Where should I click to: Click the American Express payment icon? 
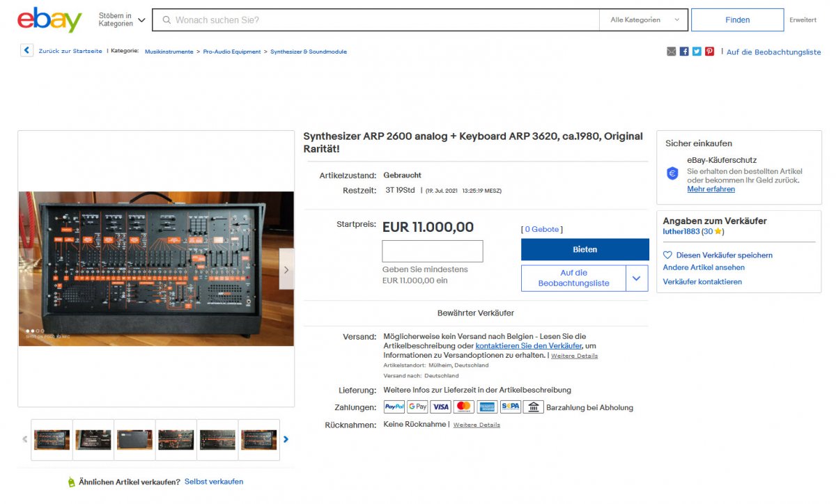[x=487, y=407]
